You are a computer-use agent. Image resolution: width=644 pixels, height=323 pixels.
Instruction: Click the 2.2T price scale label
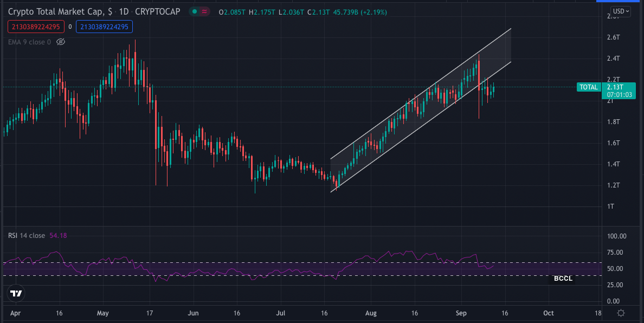613,79
